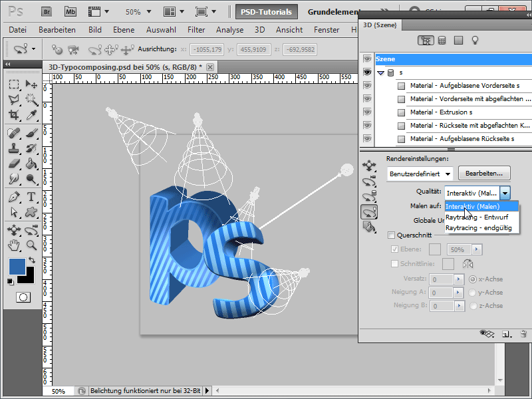Select the Dodge tool
This screenshot has height=399, width=532.
pyautogui.click(x=31, y=179)
